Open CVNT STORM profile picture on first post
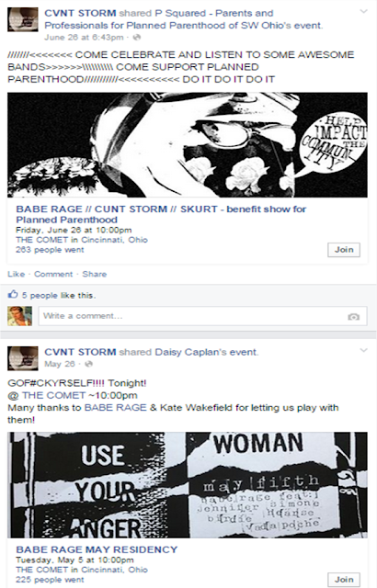This screenshot has width=377, height=588. tap(22, 19)
